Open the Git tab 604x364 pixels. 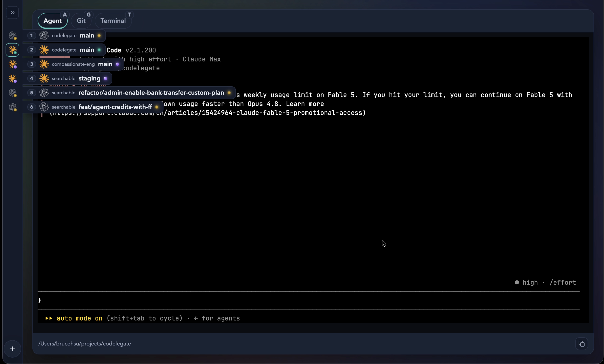click(x=81, y=21)
